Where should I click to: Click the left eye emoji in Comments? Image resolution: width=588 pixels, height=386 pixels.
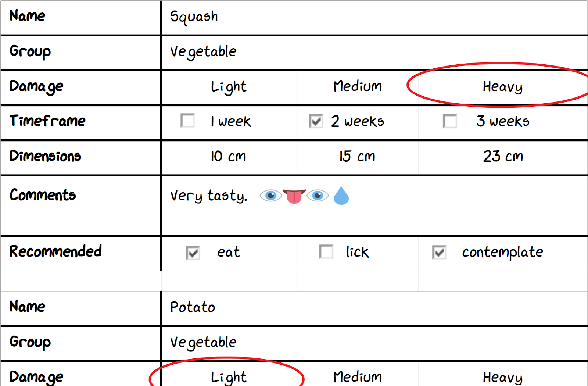pos(270,196)
